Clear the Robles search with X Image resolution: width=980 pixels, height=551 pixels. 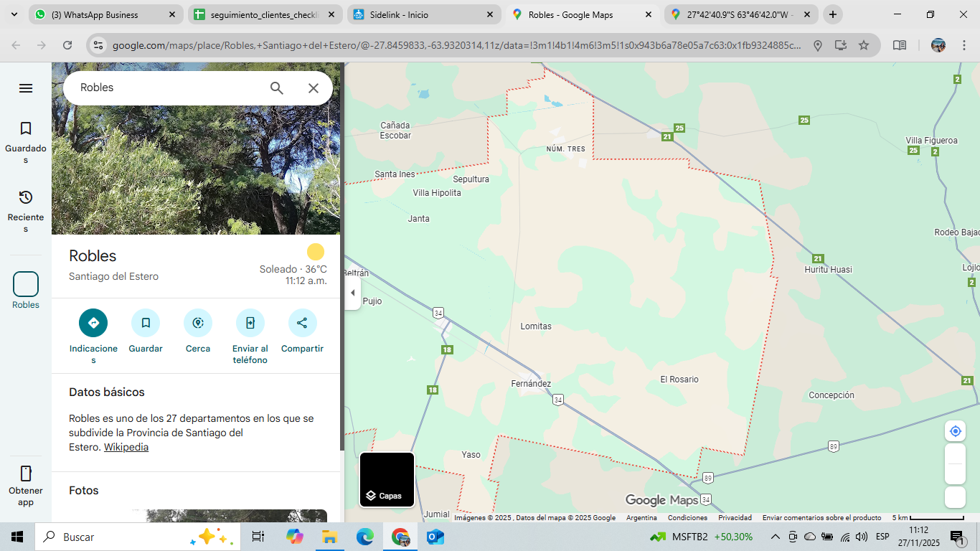(314, 88)
